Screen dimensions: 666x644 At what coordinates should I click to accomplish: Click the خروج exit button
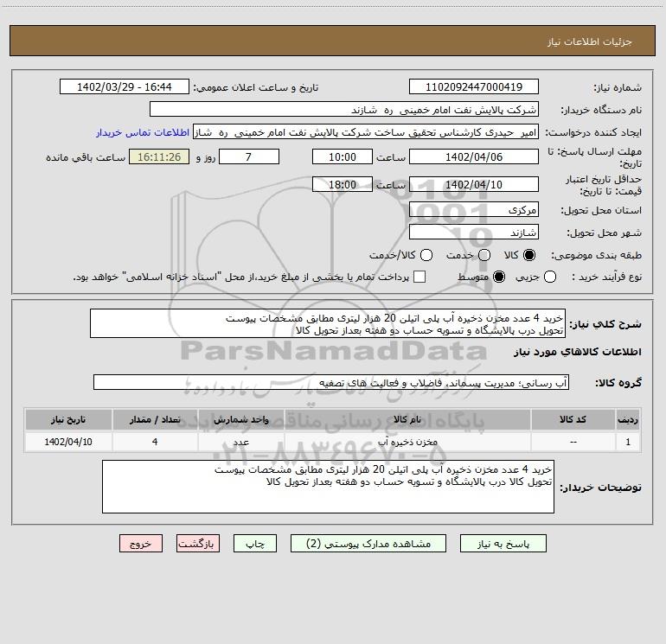(x=141, y=544)
